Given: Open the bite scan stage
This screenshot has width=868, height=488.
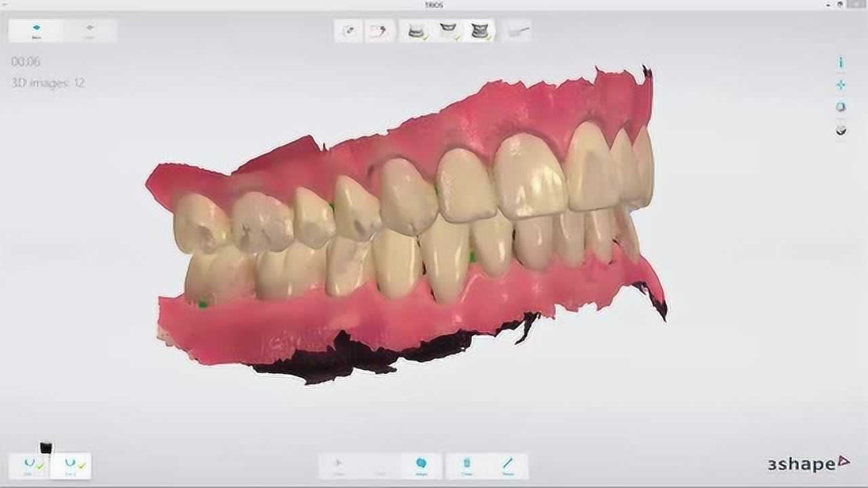Looking at the screenshot, I should (483, 30).
